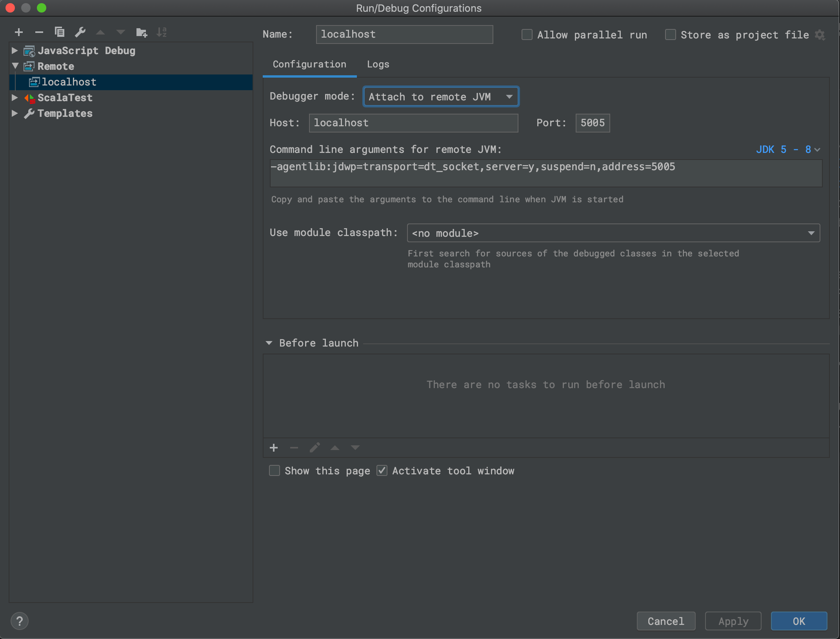This screenshot has height=639, width=840.
Task: Click into the Port field
Action: pos(593,123)
